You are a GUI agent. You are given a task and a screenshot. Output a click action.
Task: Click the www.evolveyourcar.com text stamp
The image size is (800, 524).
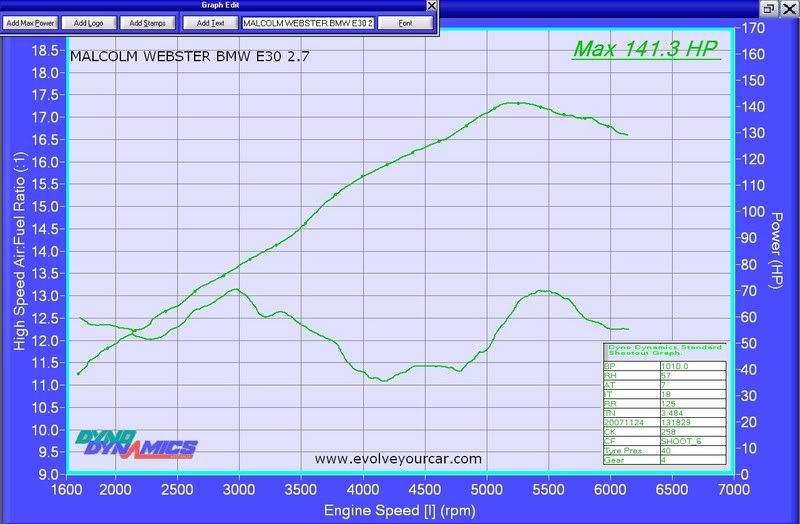[x=398, y=459]
